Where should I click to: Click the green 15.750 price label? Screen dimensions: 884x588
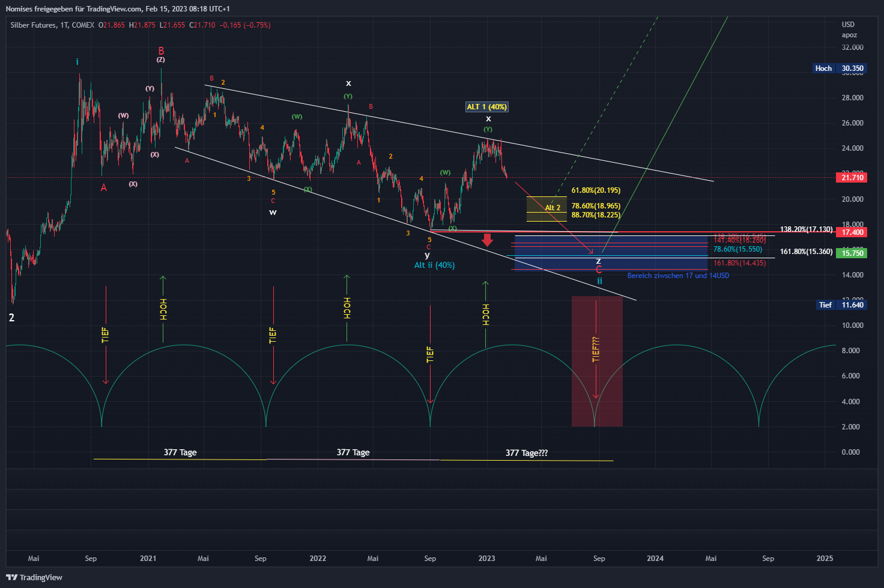tap(852, 253)
